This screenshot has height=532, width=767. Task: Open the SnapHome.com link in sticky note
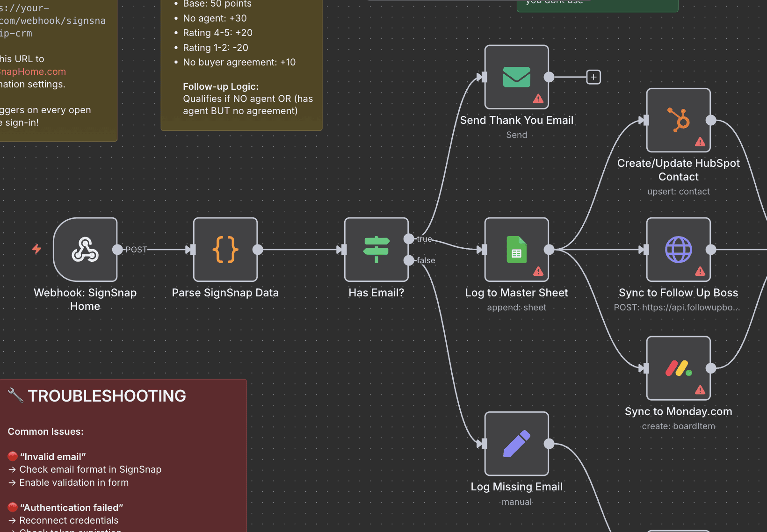point(33,72)
